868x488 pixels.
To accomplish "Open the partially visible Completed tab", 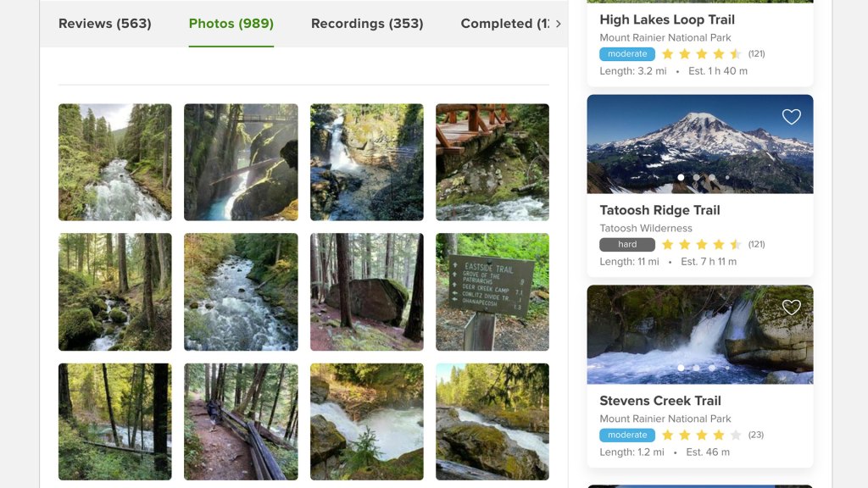I will [504, 24].
